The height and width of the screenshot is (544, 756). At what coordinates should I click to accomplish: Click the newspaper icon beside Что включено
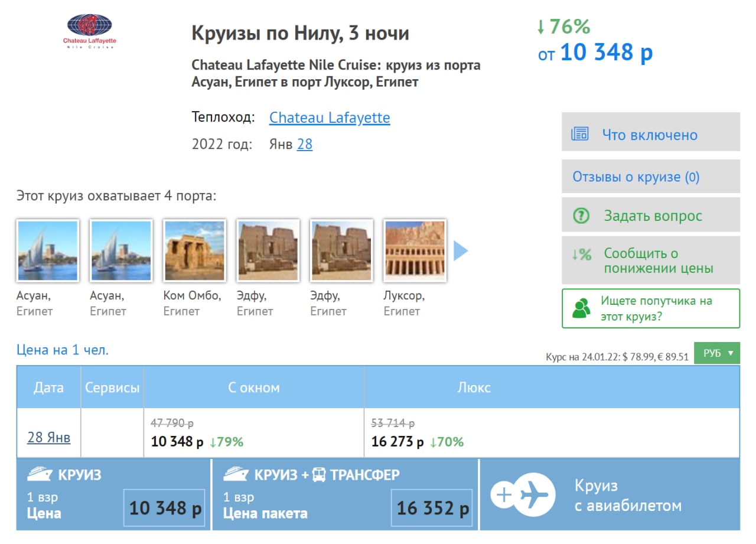coord(580,134)
